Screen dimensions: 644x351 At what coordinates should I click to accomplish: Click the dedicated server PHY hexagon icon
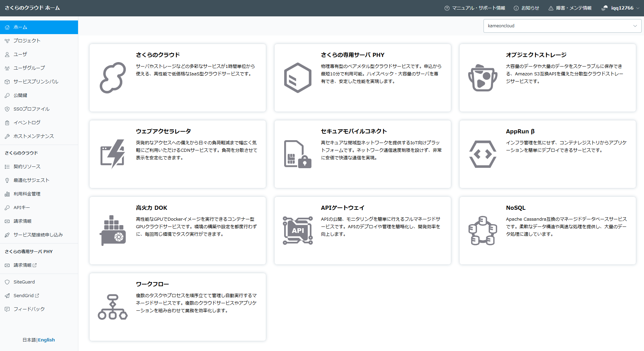coord(298,78)
